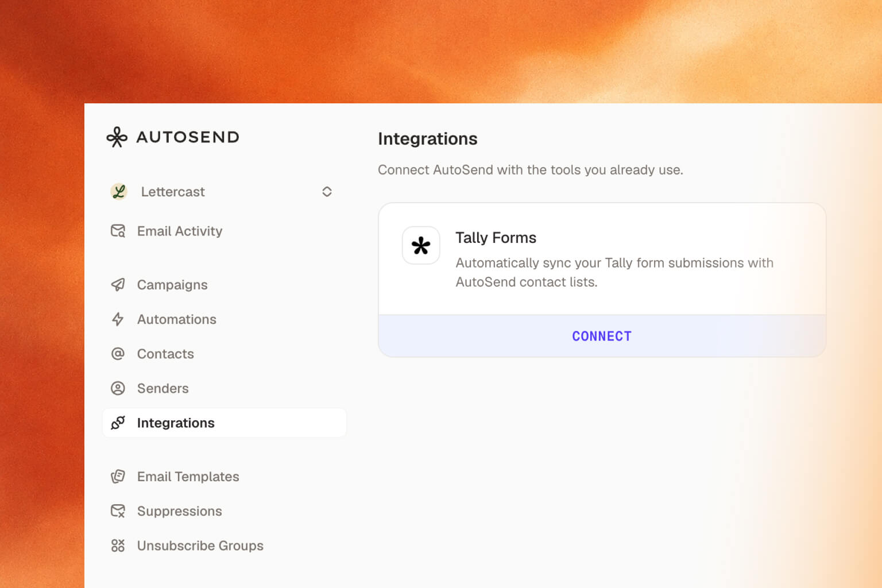Click the Unsubscribe Groups icon

[118, 546]
